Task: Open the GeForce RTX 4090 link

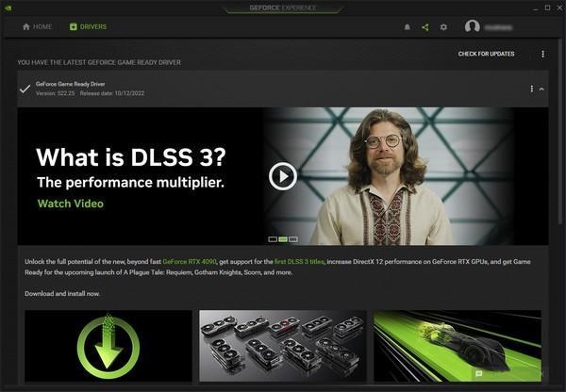Action: [190, 261]
